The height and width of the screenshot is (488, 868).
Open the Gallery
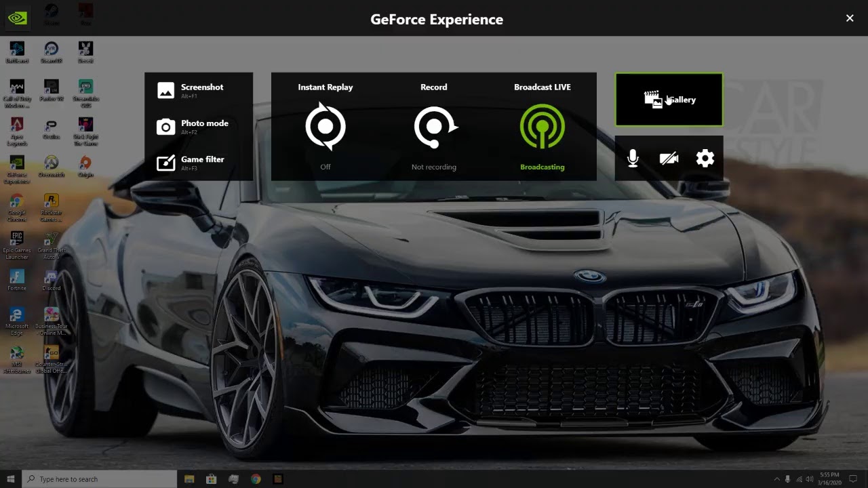pyautogui.click(x=669, y=100)
